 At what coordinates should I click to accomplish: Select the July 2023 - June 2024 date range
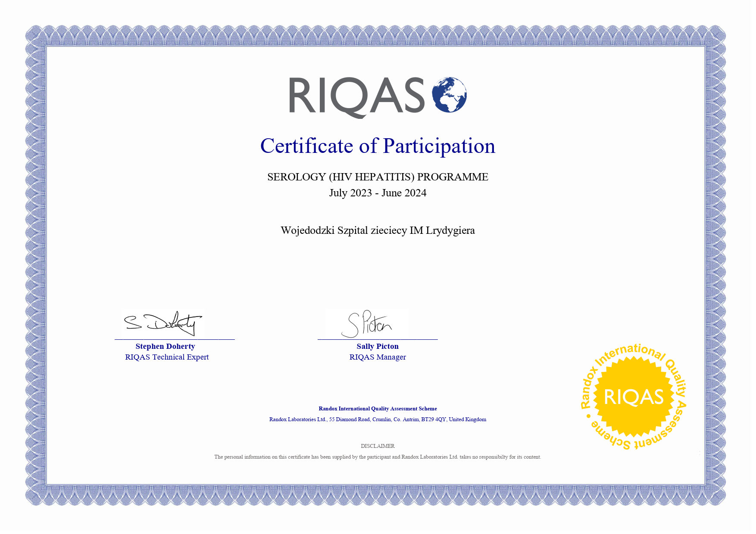pos(378,193)
